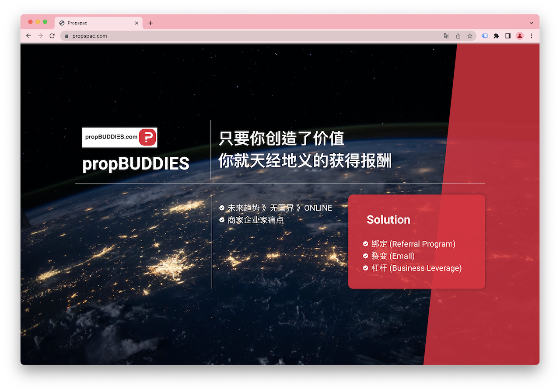Click the globe favicon on the tab
Screen dimensions: 560x392
(62, 23)
